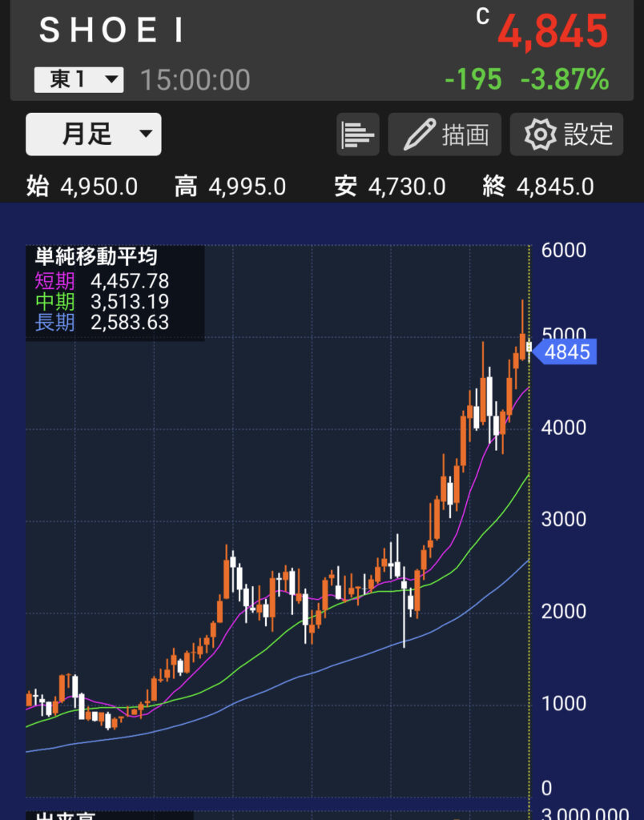The image size is (644, 820).
Task: Click the 3000 price axis label
Action: 564,519
